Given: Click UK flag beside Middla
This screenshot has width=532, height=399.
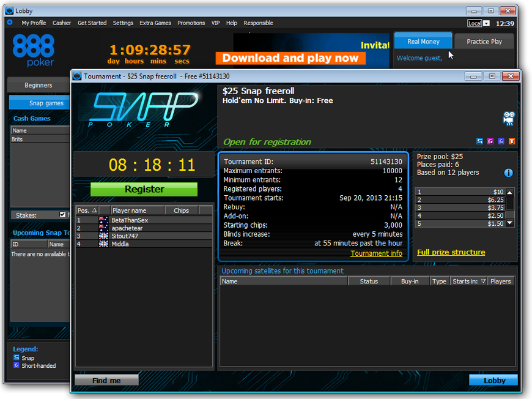Looking at the screenshot, I should (103, 244).
